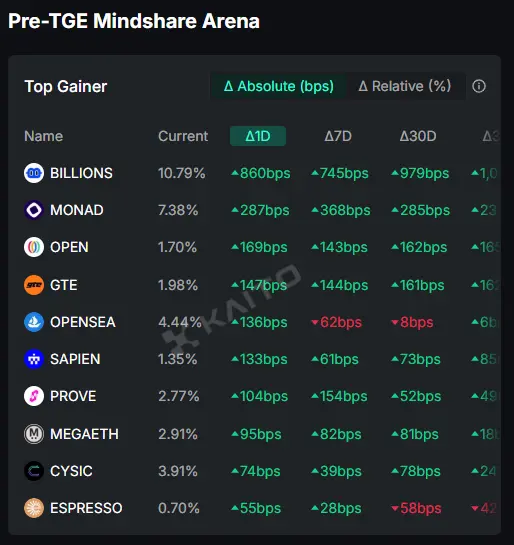Image resolution: width=514 pixels, height=545 pixels.
Task: Click the black CYSIC logo icon
Action: [x=34, y=471]
